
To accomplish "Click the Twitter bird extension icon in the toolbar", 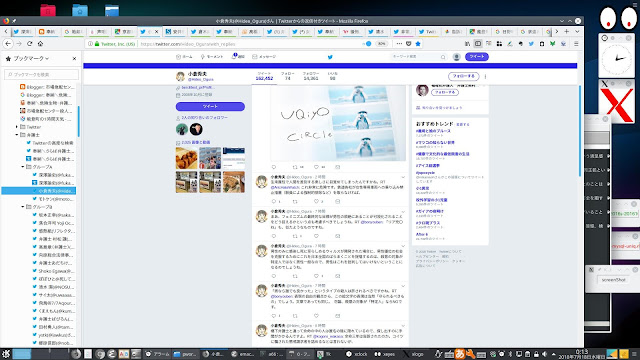I will point(531,44).
